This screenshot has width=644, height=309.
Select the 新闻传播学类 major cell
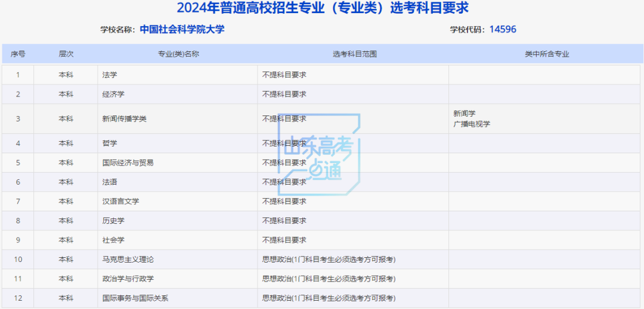(x=178, y=119)
